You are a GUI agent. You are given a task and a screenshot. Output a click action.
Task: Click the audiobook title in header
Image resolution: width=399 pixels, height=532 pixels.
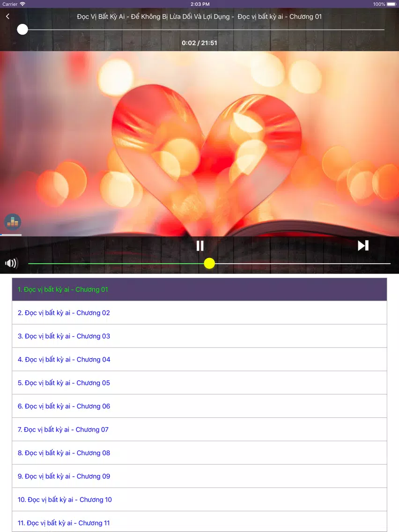[x=199, y=17]
